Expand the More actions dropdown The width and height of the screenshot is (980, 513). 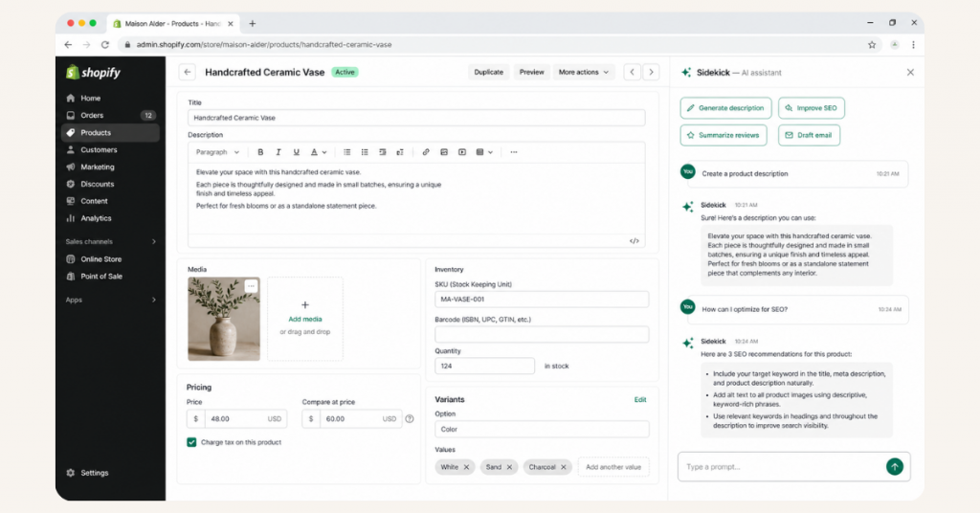point(583,72)
